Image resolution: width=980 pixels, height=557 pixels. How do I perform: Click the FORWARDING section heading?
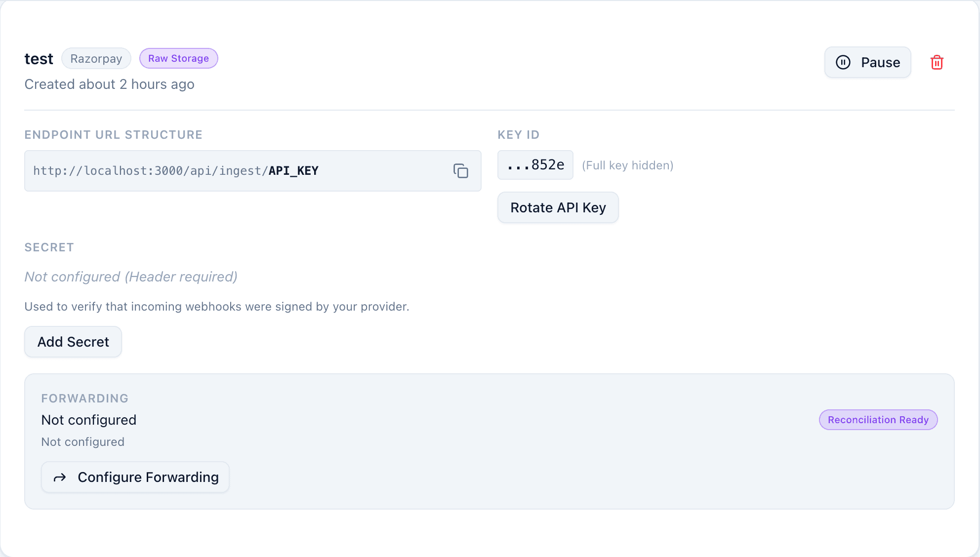point(84,398)
